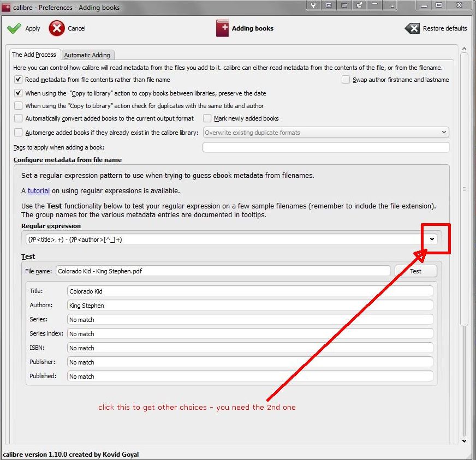Click the Series result field
The image size is (476, 460).
coord(250,320)
